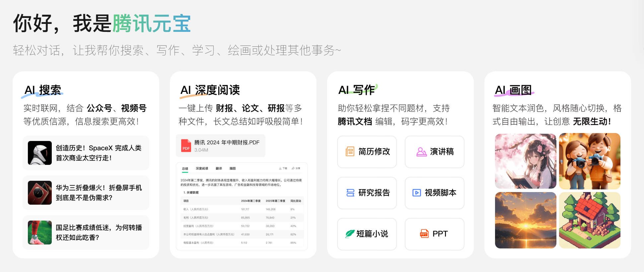The width and height of the screenshot is (644, 272).
Task: Click the bold 腾讯文档 text
Action: point(355,121)
